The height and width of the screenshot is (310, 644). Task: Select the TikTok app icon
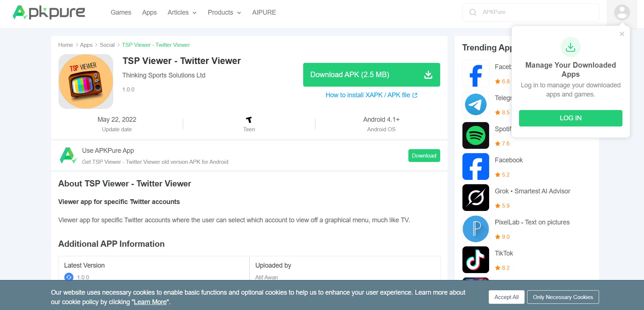click(x=476, y=260)
